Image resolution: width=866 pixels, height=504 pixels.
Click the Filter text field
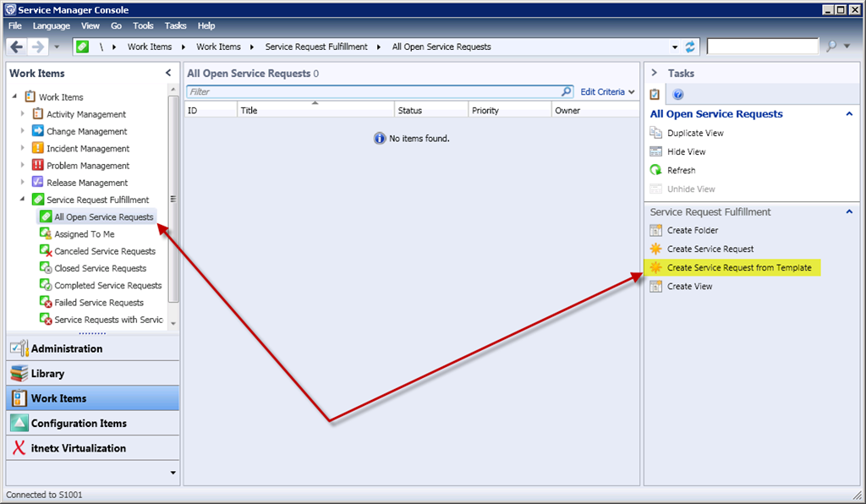pyautogui.click(x=372, y=91)
